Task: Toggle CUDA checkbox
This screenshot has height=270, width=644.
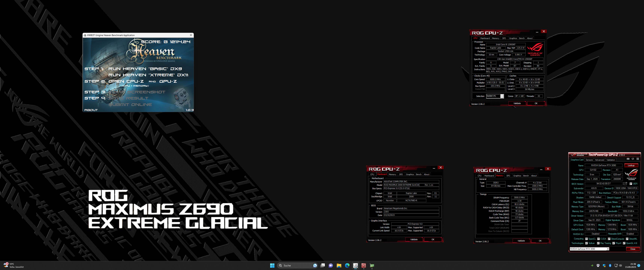Action: point(599,239)
